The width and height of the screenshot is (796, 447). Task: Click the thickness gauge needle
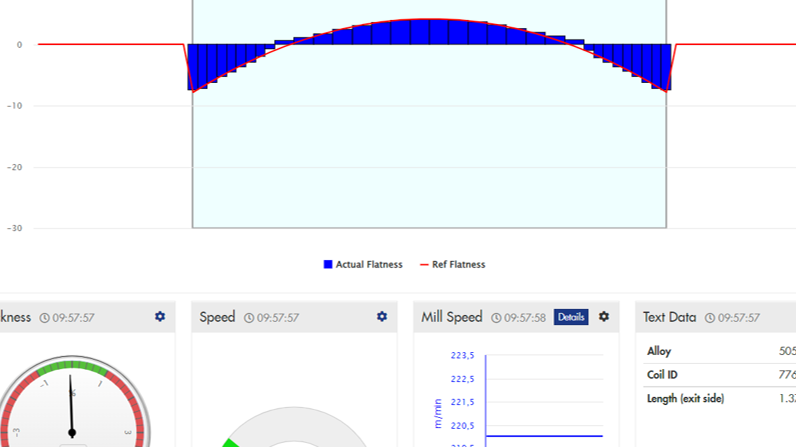[x=71, y=405]
